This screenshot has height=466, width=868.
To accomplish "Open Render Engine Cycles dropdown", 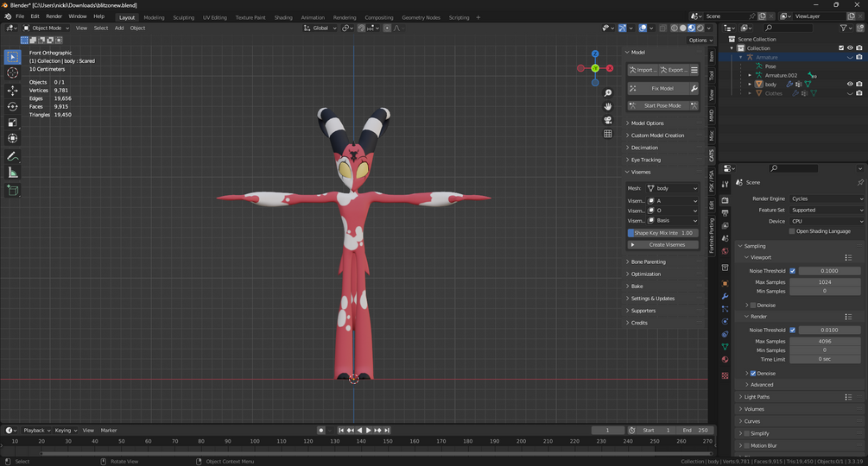I will pos(827,199).
